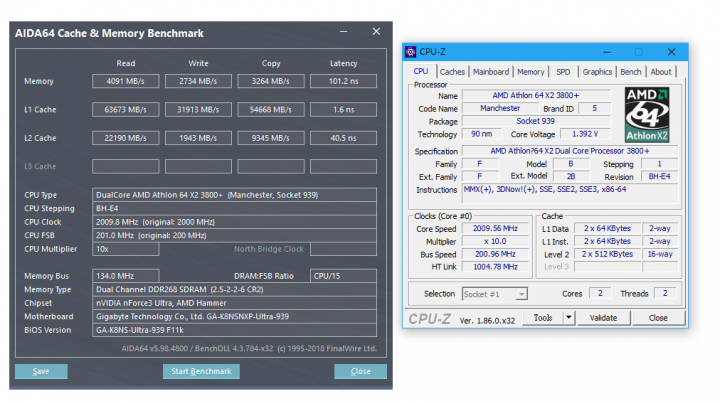Click the DRAM:FSB Ratio value CPU/15

343,276
